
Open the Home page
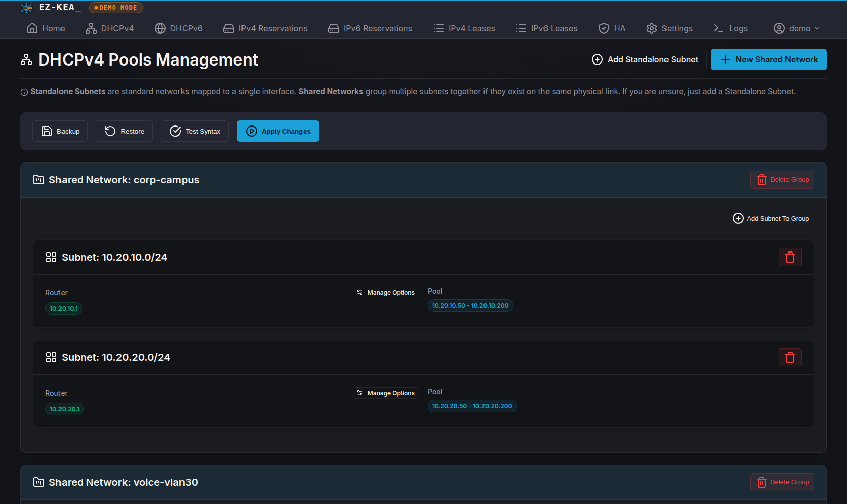(x=46, y=28)
